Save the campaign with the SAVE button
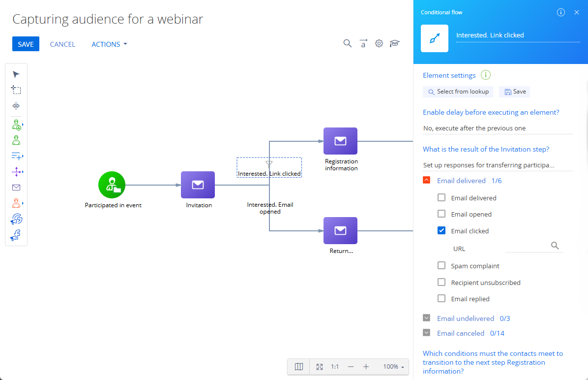The height and width of the screenshot is (380, 588). [26, 44]
